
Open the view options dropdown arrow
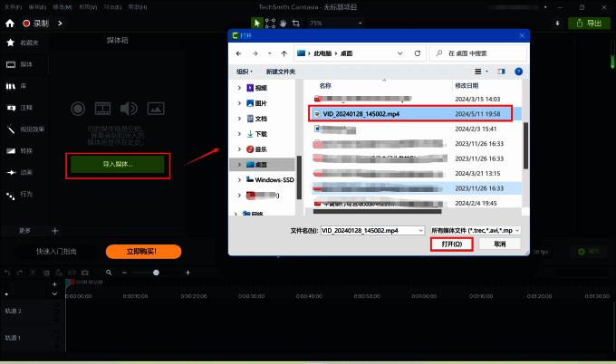[x=487, y=72]
